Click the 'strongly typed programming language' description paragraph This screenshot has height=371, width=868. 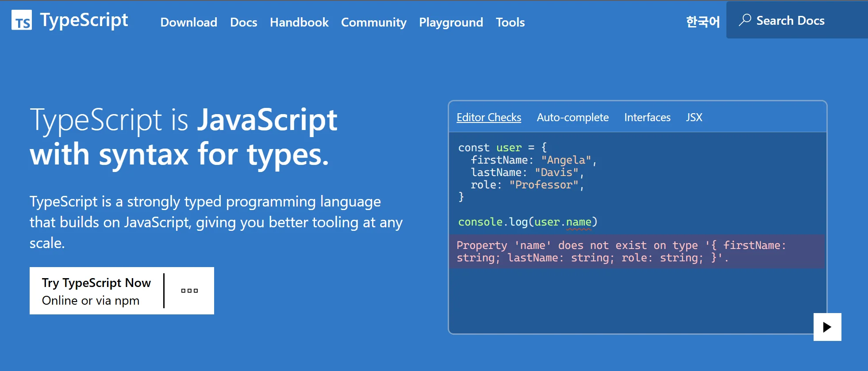[216, 222]
